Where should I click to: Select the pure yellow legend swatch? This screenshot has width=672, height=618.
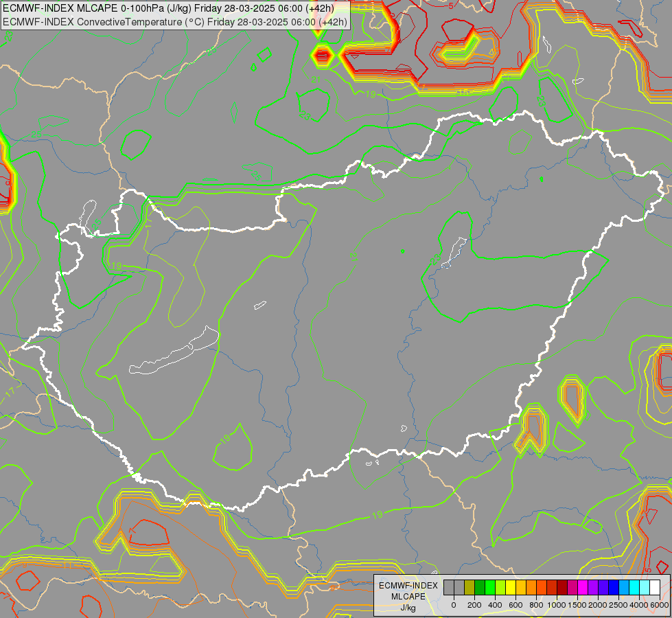[511, 587]
